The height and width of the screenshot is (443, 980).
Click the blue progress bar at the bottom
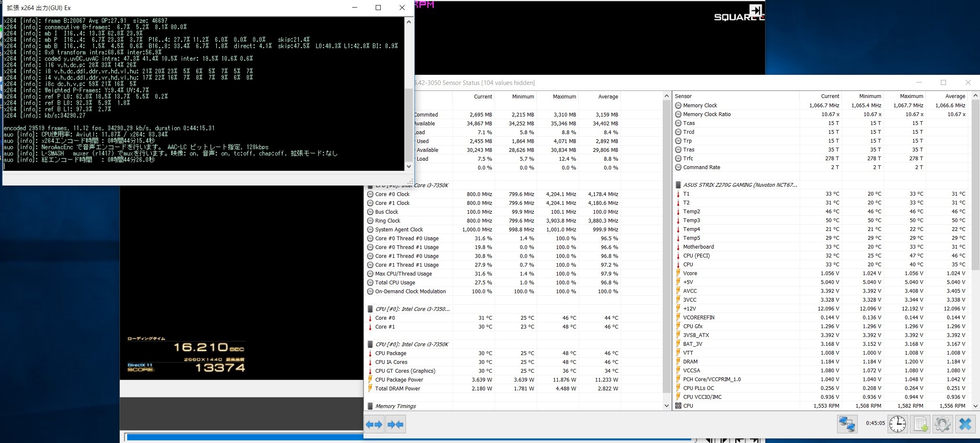click(x=245, y=438)
